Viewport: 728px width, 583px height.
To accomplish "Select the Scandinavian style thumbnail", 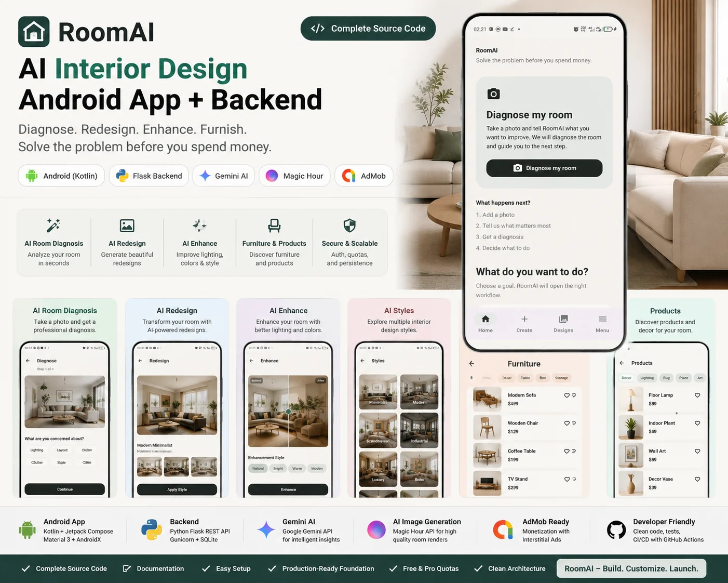I will pyautogui.click(x=378, y=430).
